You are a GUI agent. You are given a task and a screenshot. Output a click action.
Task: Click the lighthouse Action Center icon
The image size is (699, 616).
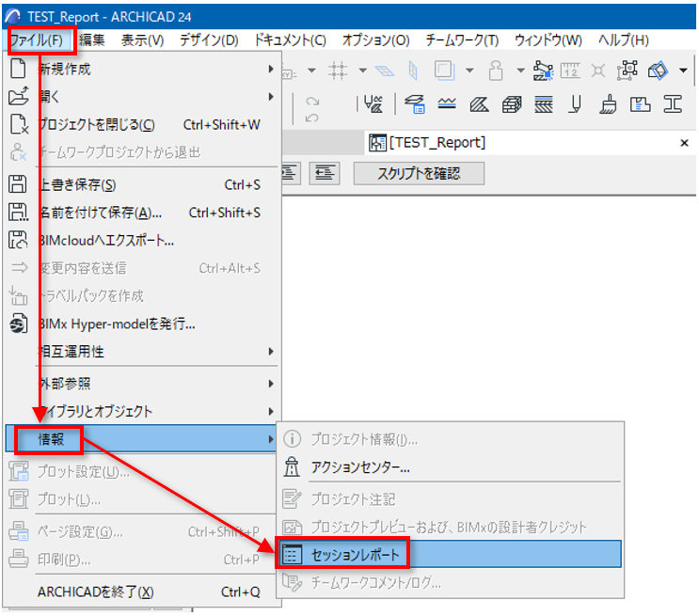tap(292, 466)
